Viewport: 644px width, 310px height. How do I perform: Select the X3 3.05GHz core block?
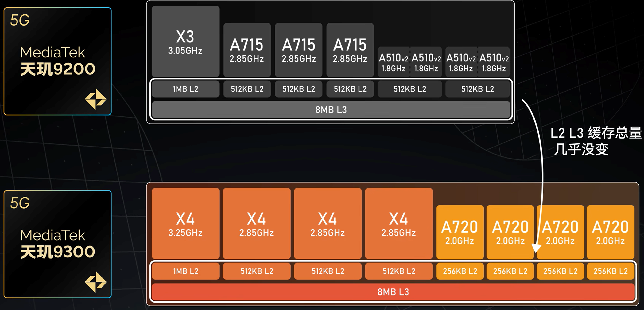(185, 41)
